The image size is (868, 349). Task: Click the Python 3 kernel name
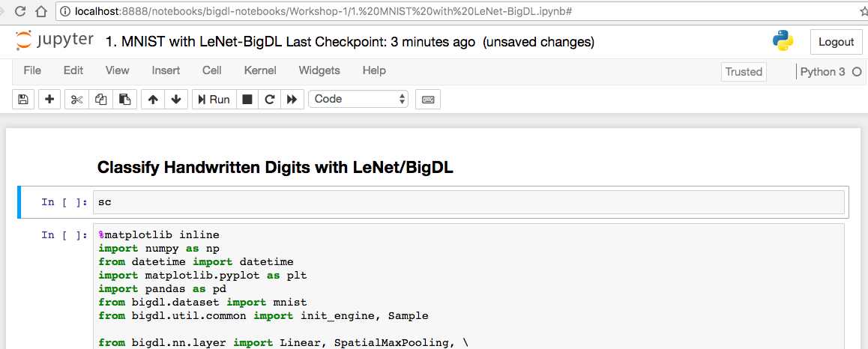822,72
